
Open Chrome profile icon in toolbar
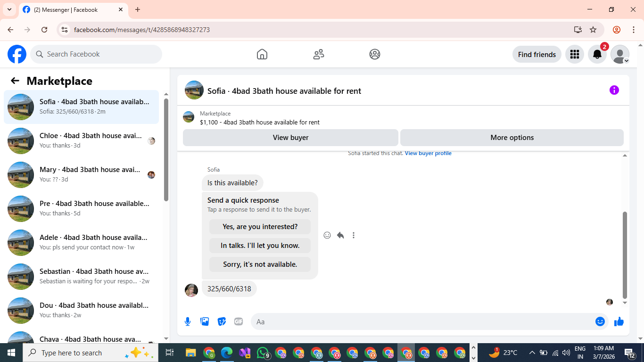616,30
